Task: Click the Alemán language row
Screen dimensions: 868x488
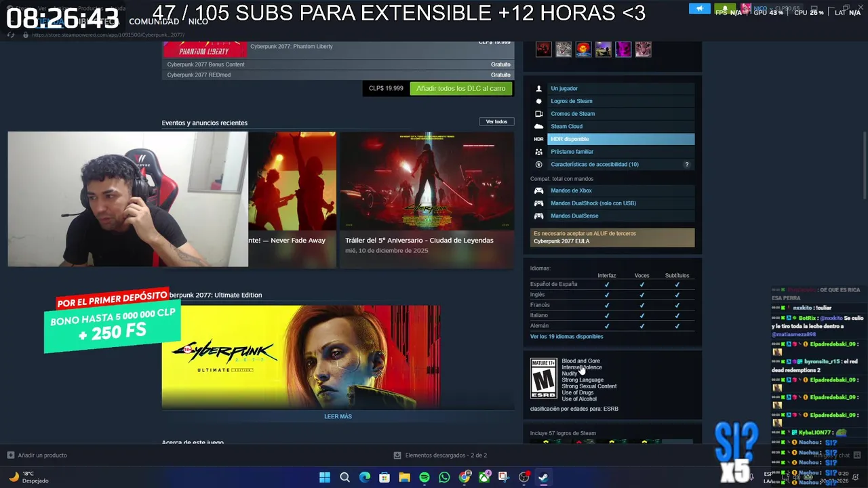Action: (612, 325)
